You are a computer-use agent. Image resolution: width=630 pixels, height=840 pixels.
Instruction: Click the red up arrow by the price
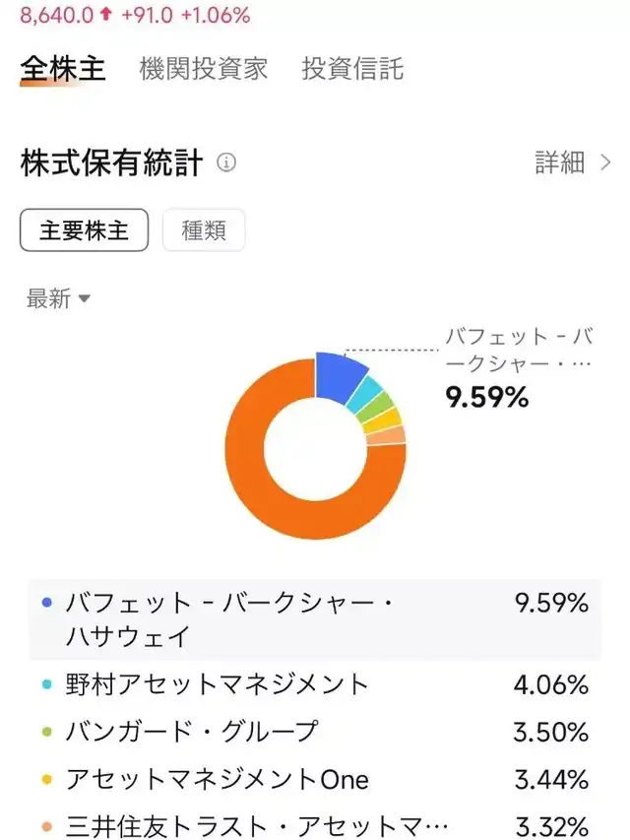[x=105, y=15]
